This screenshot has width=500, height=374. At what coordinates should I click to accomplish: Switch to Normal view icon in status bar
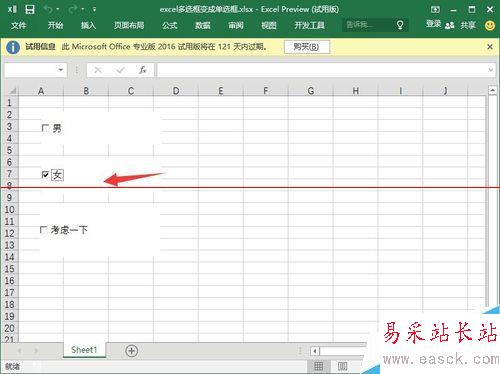319,366
